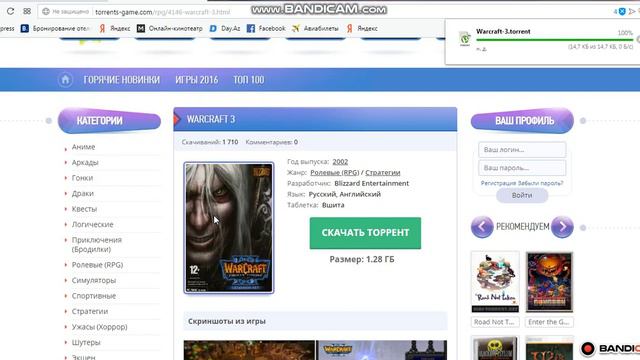Viewport: 640px width, 360px height.
Task: Open the Онлайн-кинотеатр bookmark
Action: click(x=170, y=28)
